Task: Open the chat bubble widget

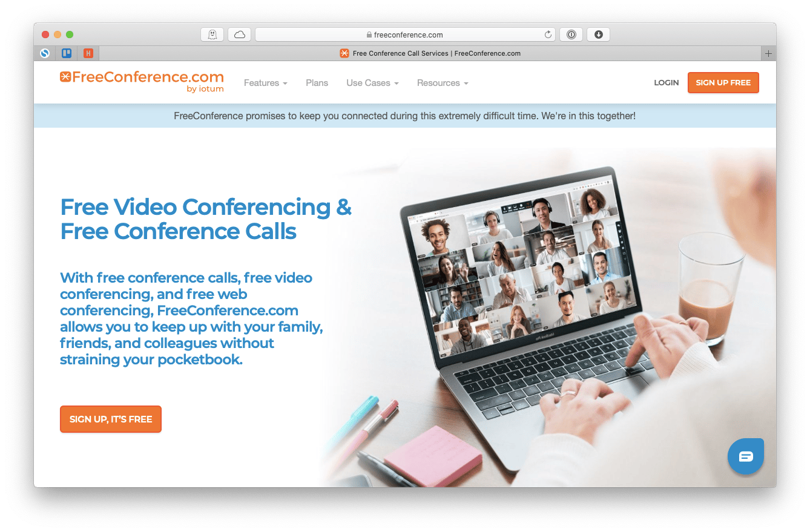Action: 746,456
